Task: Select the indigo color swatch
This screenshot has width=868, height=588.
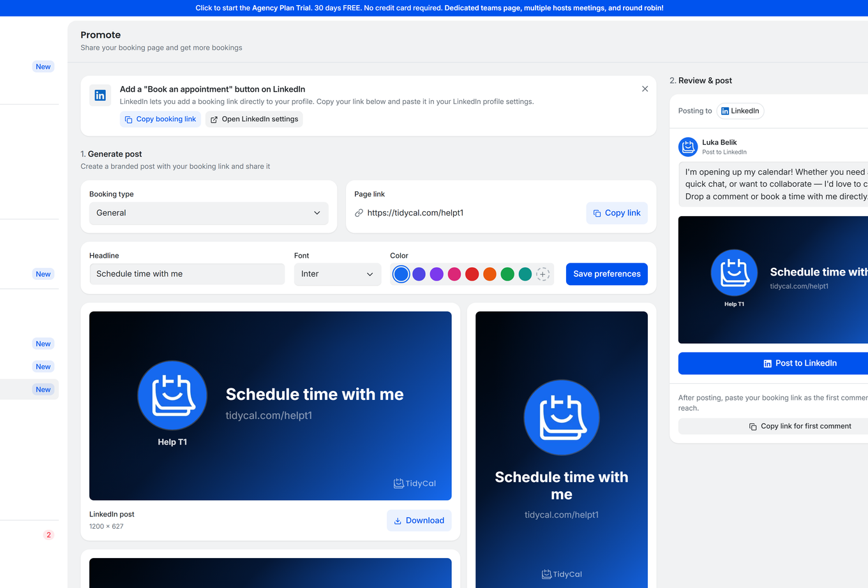Action: point(419,274)
